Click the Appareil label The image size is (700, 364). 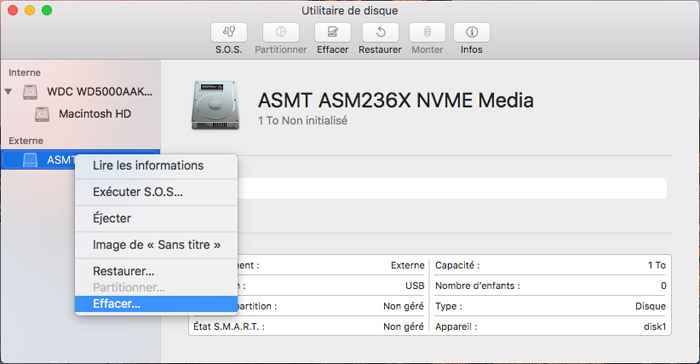(x=456, y=327)
